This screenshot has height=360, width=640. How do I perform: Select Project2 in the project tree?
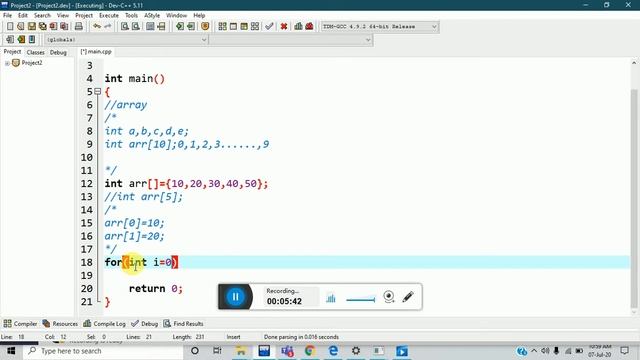[32, 63]
